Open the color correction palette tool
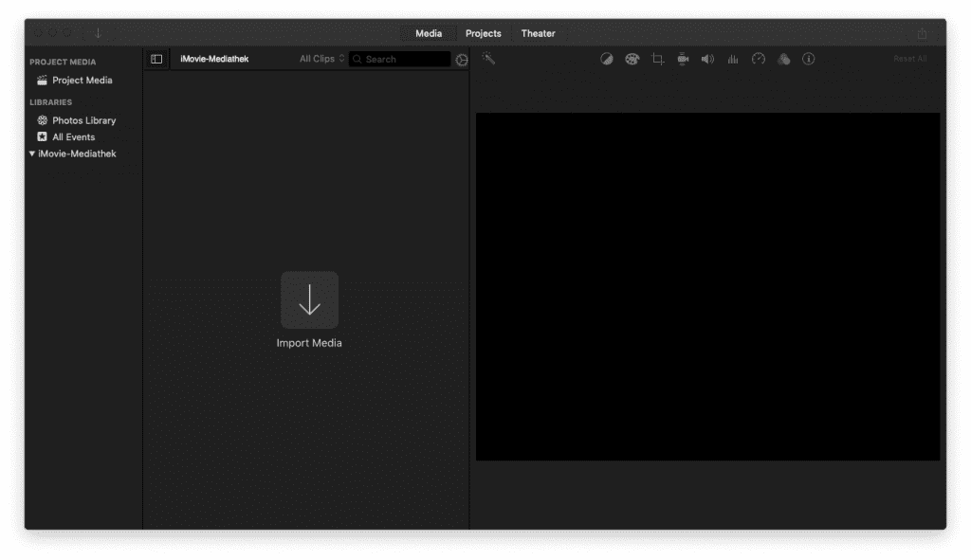 click(x=632, y=59)
